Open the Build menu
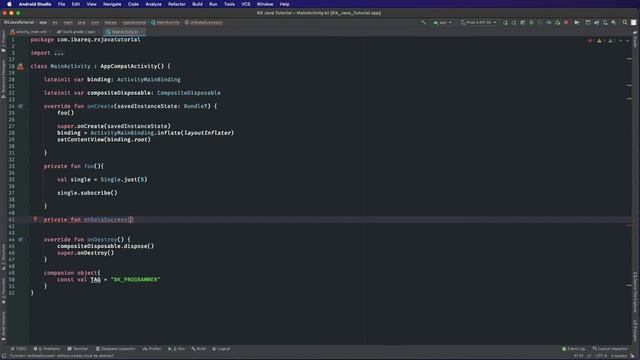The image size is (640, 360). [197, 4]
